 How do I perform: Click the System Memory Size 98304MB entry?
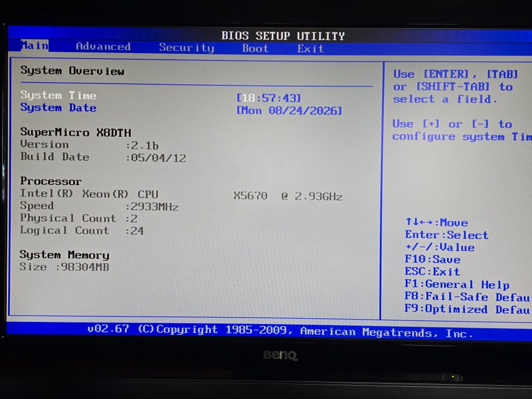[x=64, y=267]
